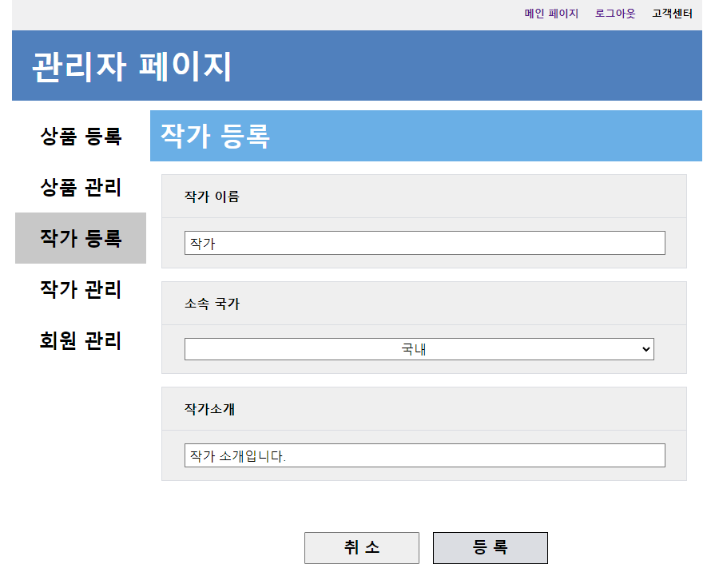The width and height of the screenshot is (715, 588).
Task: Focus the 작가소개 text field
Action: [424, 455]
